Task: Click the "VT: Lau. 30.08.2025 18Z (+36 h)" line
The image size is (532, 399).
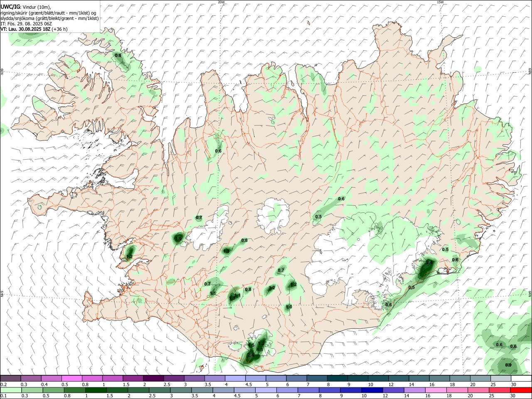Action: (x=34, y=29)
